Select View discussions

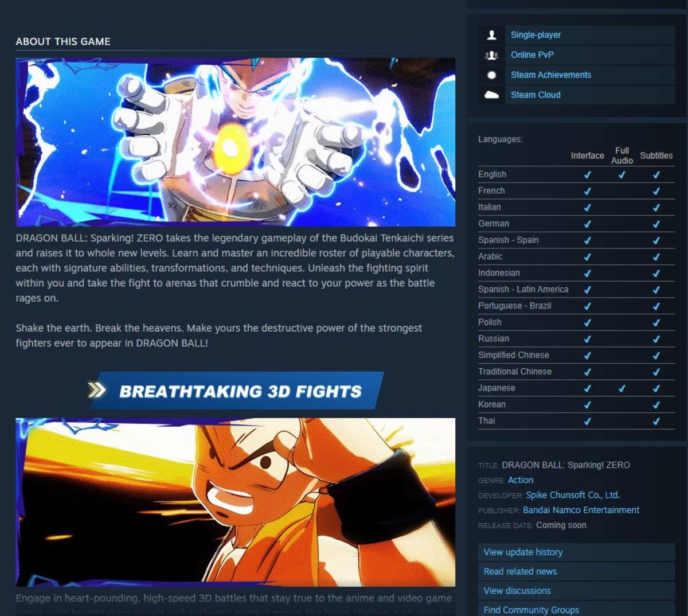(576, 591)
